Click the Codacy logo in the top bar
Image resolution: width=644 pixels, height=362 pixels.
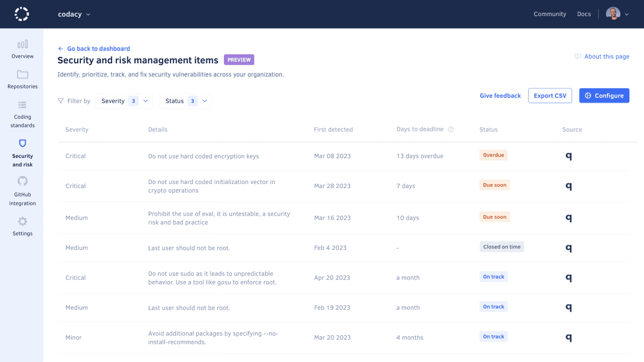pyautogui.click(x=21, y=14)
